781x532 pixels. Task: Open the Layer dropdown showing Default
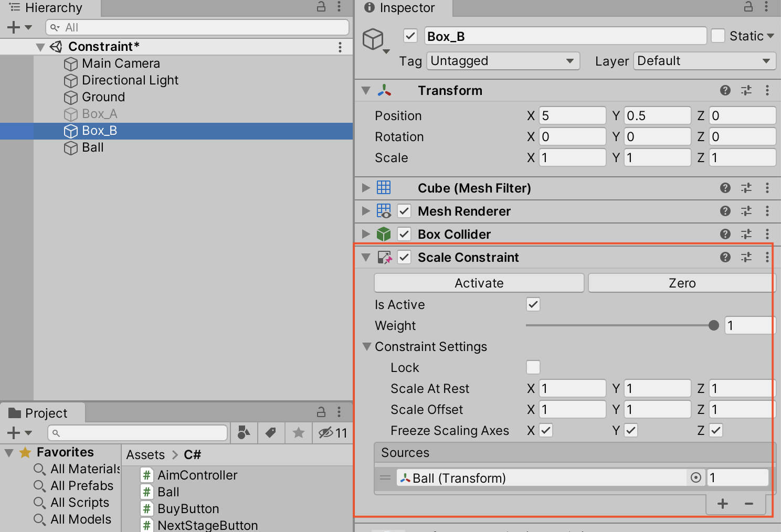(704, 61)
